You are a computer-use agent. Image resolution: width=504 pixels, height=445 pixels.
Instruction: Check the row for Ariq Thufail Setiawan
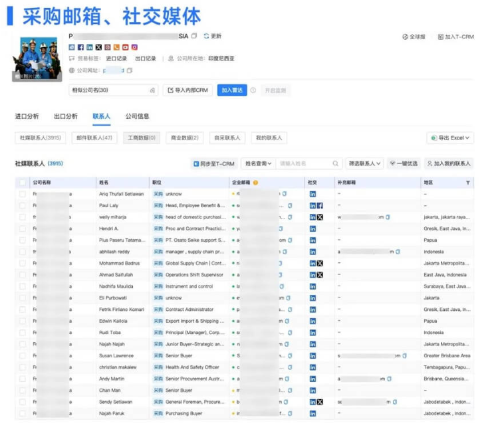pyautogui.click(x=22, y=194)
